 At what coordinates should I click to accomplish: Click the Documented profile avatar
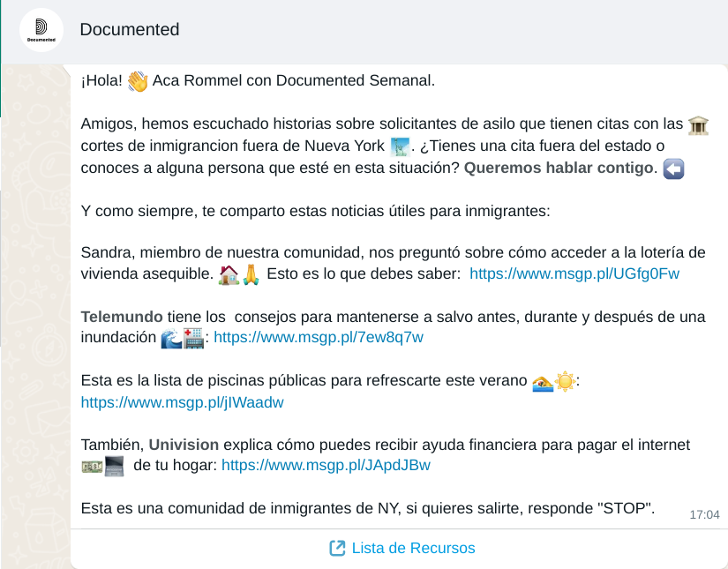point(41,30)
